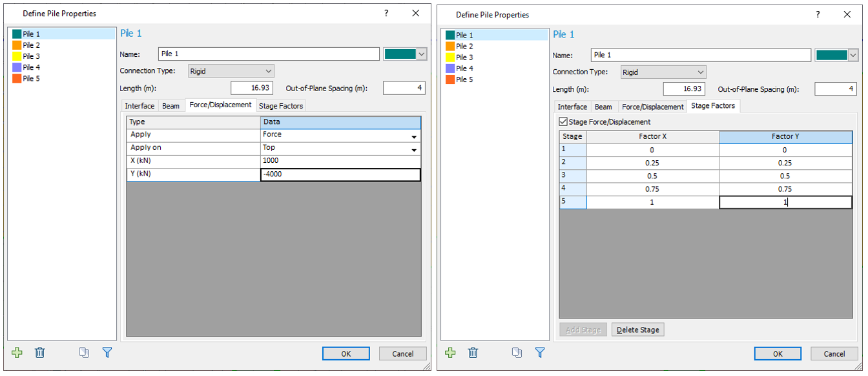Image resolution: width=868 pixels, height=376 pixels.
Task: Click Factor Y cell for stage 5
Action: click(x=785, y=202)
